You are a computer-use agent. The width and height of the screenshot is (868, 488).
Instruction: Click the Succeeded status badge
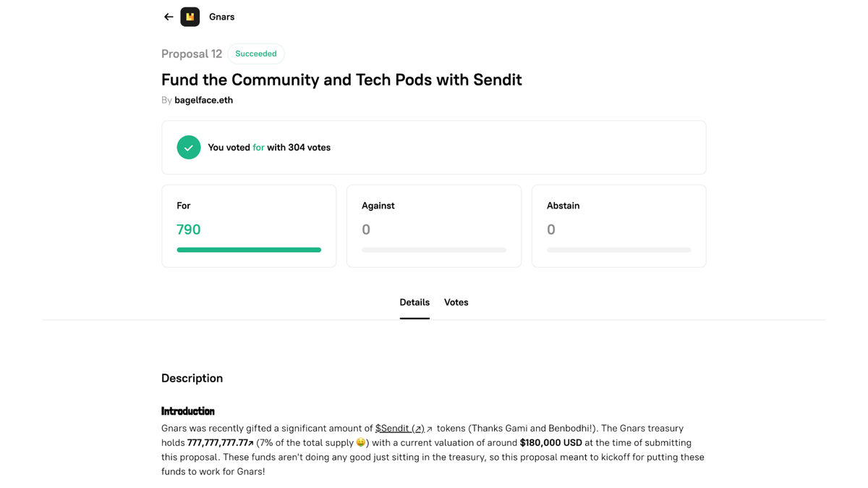tap(256, 54)
